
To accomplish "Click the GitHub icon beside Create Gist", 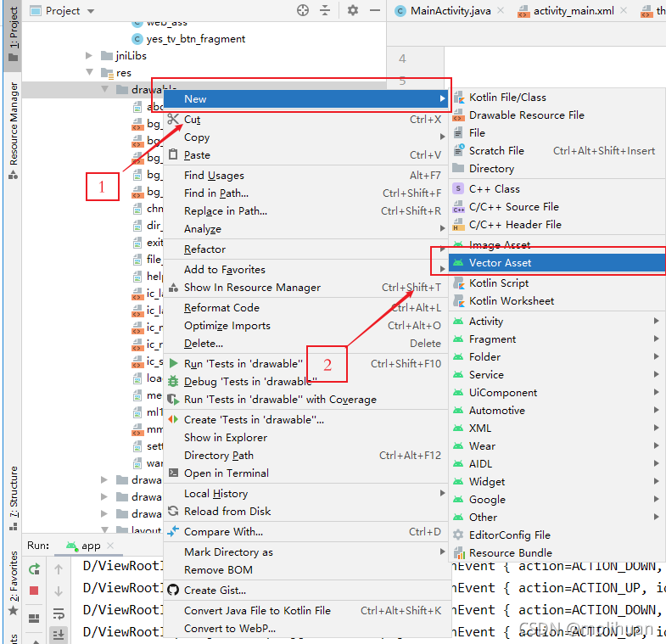I will 173,590.
